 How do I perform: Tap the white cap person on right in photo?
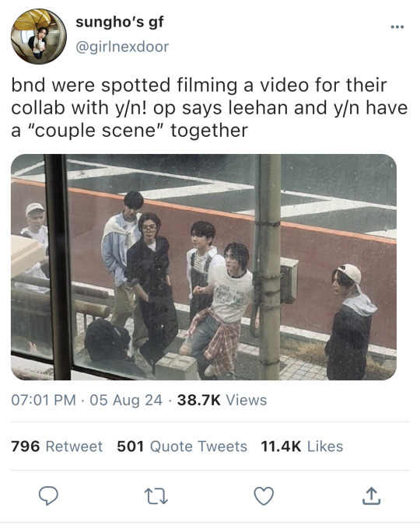(x=349, y=321)
